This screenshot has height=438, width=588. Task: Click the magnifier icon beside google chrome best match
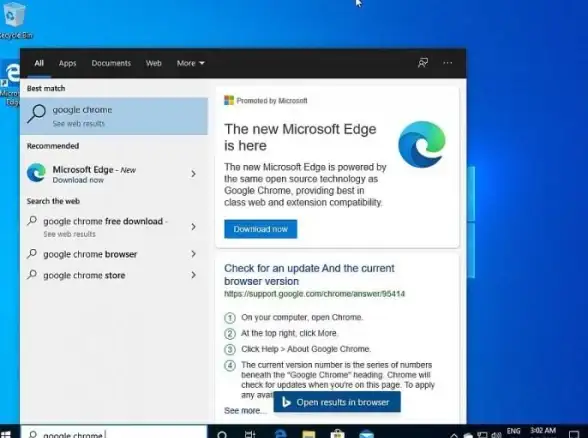(x=36, y=114)
